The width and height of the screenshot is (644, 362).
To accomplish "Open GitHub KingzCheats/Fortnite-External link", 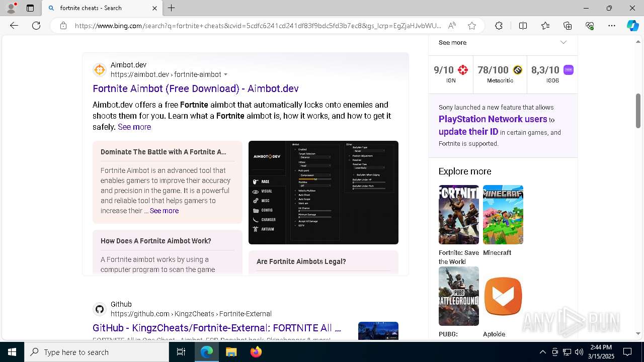I will pyautogui.click(x=217, y=328).
